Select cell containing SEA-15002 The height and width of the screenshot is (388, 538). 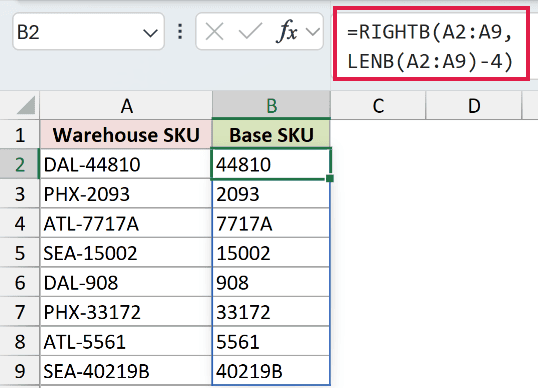coord(126,253)
